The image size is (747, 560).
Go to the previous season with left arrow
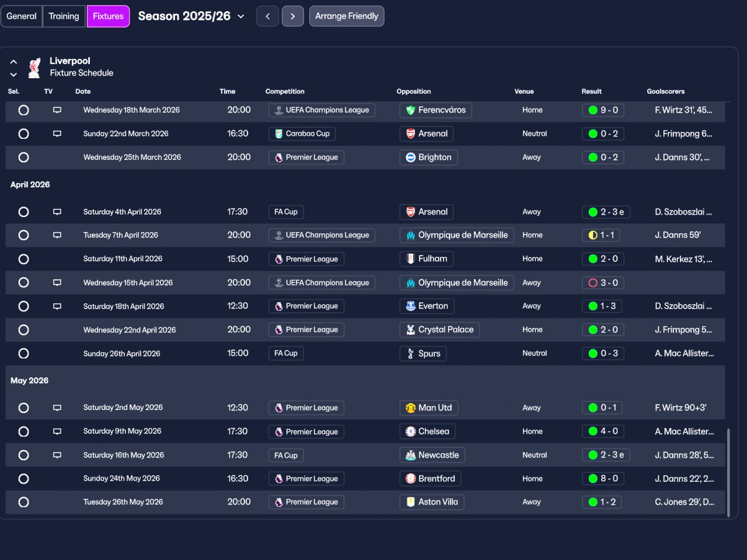tap(268, 16)
